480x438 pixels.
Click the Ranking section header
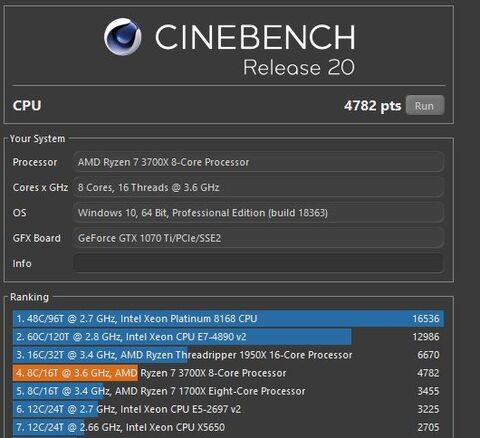[x=29, y=297]
